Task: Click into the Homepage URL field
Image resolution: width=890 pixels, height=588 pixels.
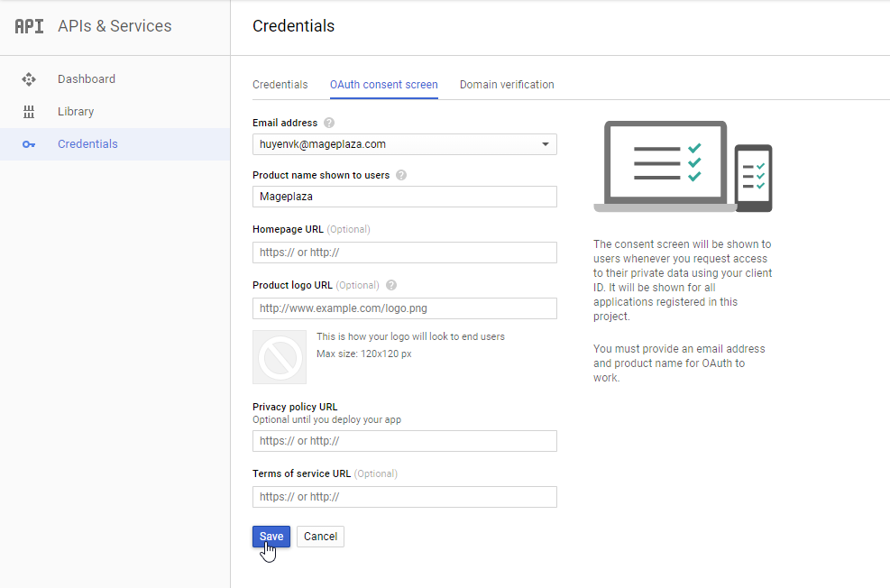Action: (x=404, y=253)
